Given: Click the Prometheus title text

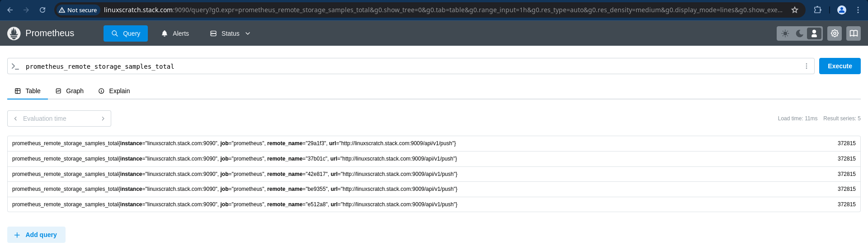Looking at the screenshot, I should click(x=50, y=33).
